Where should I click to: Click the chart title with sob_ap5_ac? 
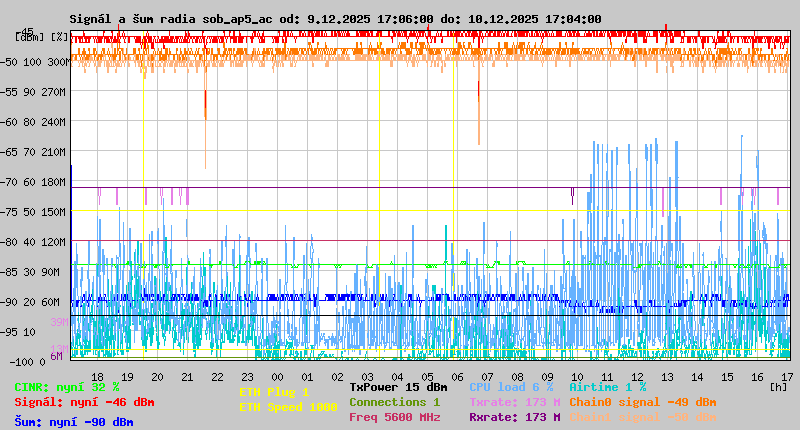pos(335,19)
